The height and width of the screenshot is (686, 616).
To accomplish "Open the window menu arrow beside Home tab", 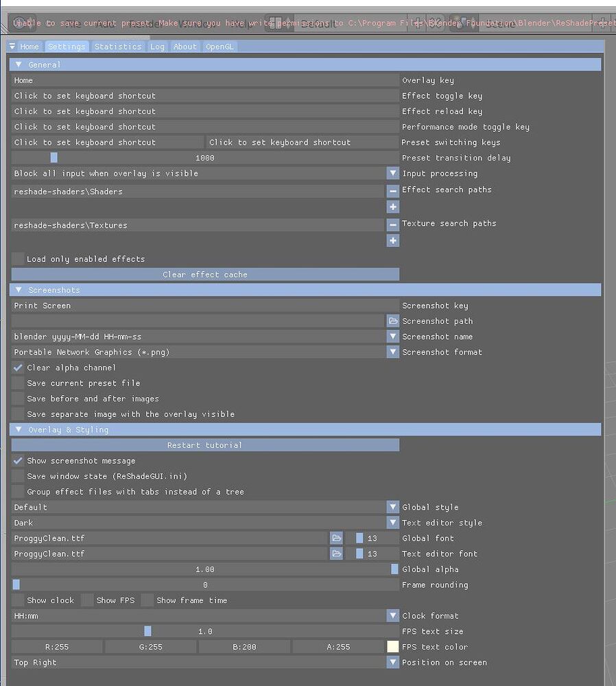I will coord(12,47).
